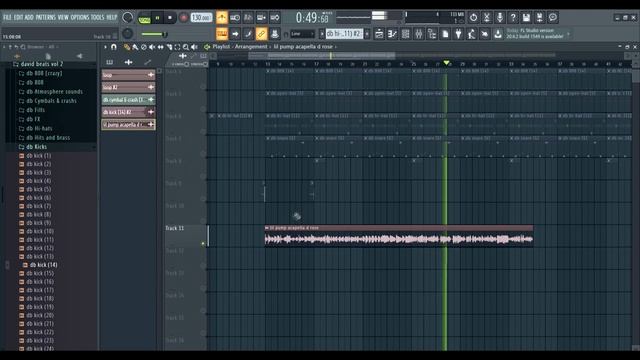This screenshot has width=640, height=360.
Task: Adjust the main pitch knob
Action: click(128, 33)
